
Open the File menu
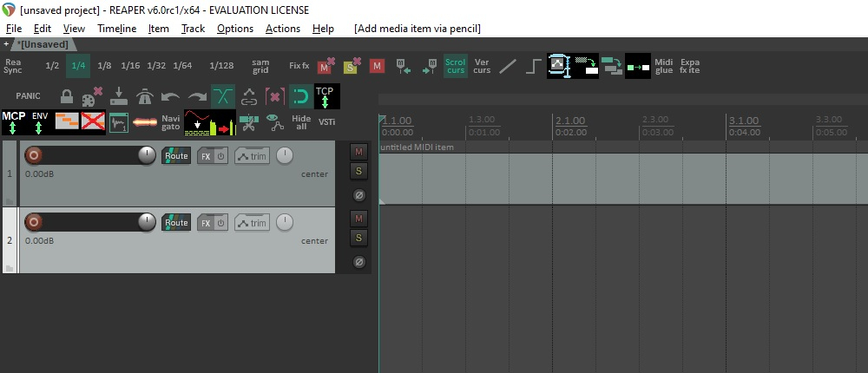[14, 29]
